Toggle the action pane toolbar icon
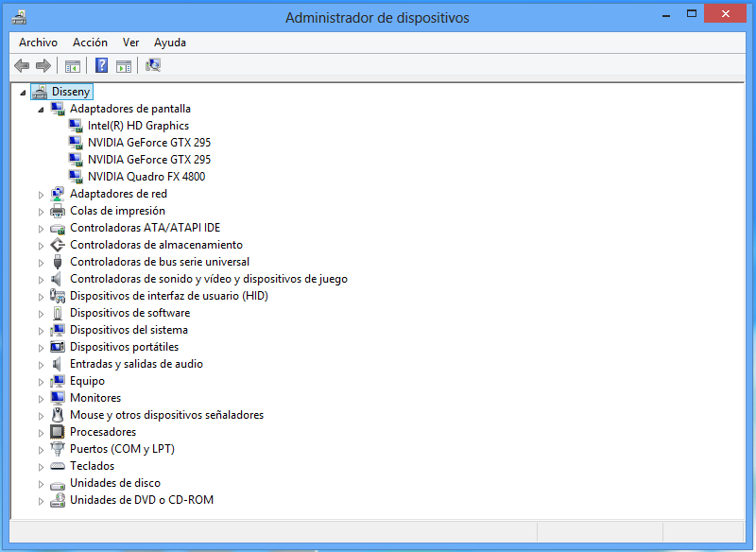The image size is (756, 552). pos(124,66)
